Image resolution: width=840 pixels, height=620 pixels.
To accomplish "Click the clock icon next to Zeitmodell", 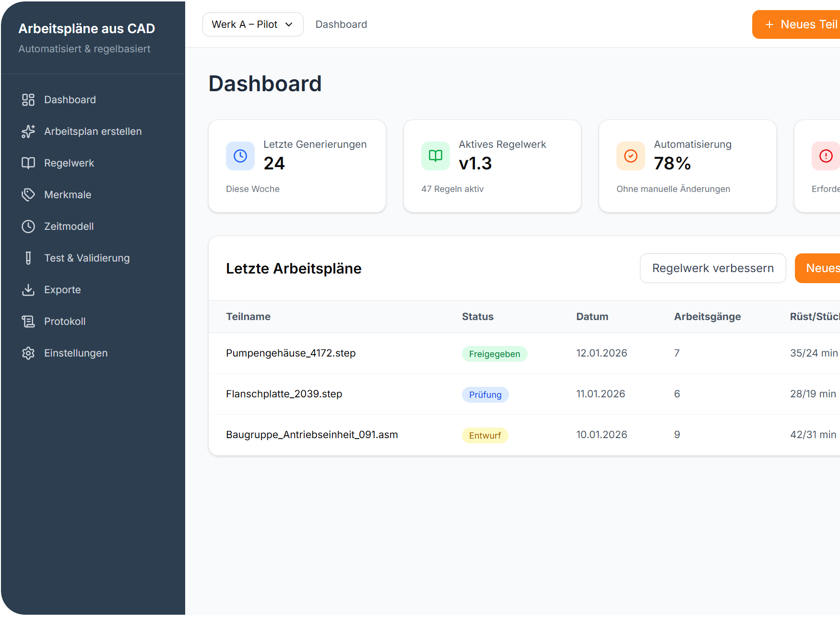I will click(x=28, y=227).
